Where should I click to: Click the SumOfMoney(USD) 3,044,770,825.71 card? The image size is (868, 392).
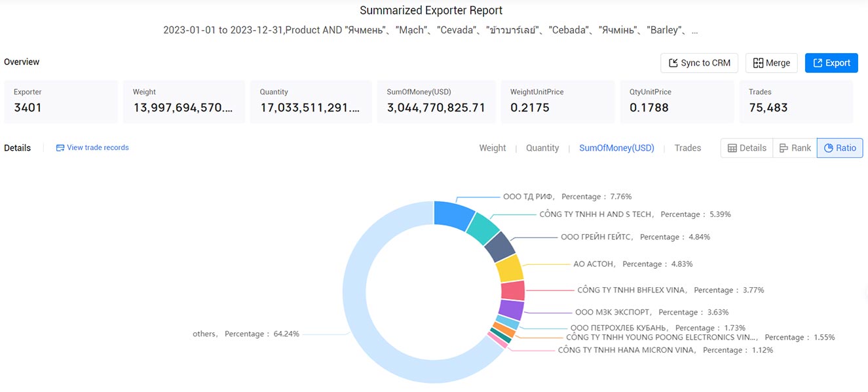point(436,102)
